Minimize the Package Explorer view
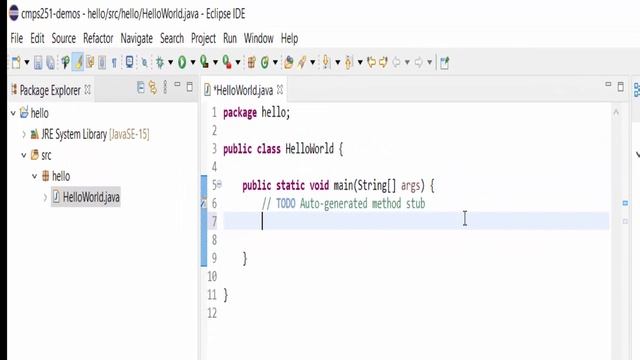The width and height of the screenshot is (640, 360). 177,84
